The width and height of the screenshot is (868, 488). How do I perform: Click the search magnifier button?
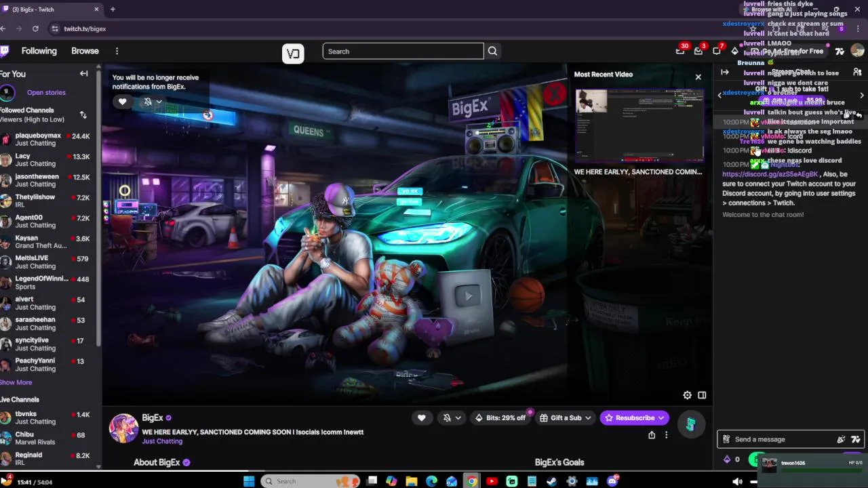(x=492, y=51)
